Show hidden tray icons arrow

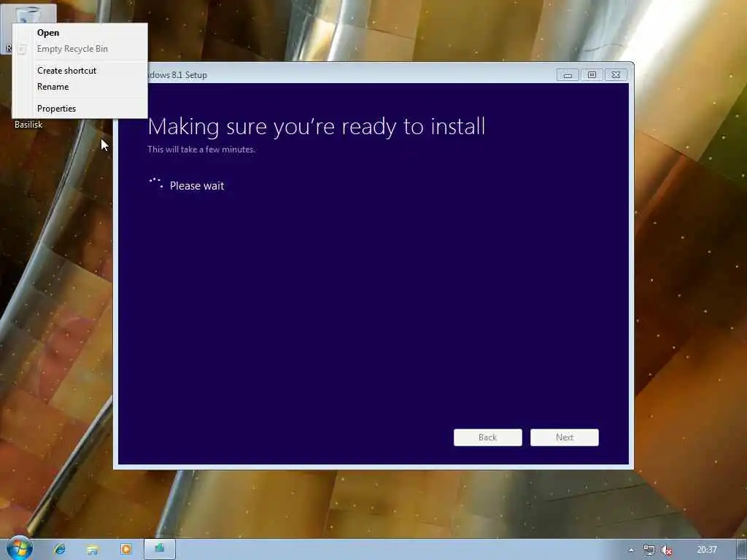[x=631, y=550]
